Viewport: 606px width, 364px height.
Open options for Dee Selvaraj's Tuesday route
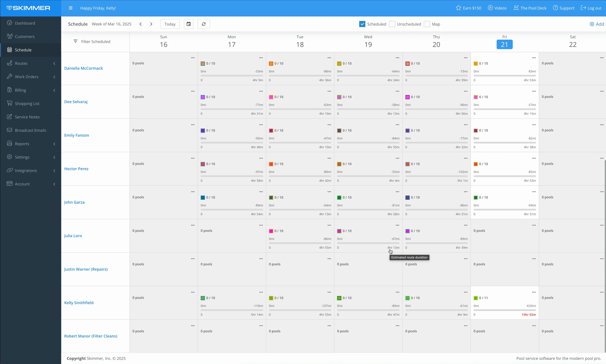(329, 91)
